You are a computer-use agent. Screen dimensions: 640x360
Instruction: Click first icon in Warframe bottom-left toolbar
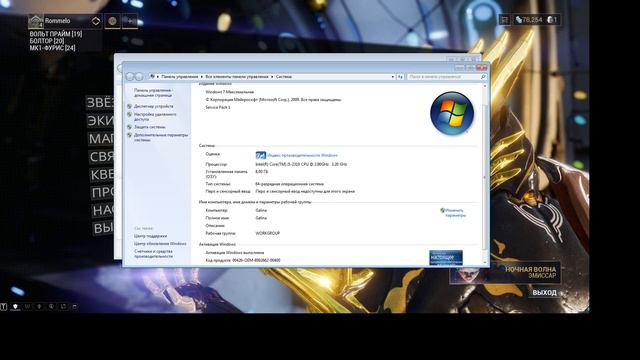[4, 306]
